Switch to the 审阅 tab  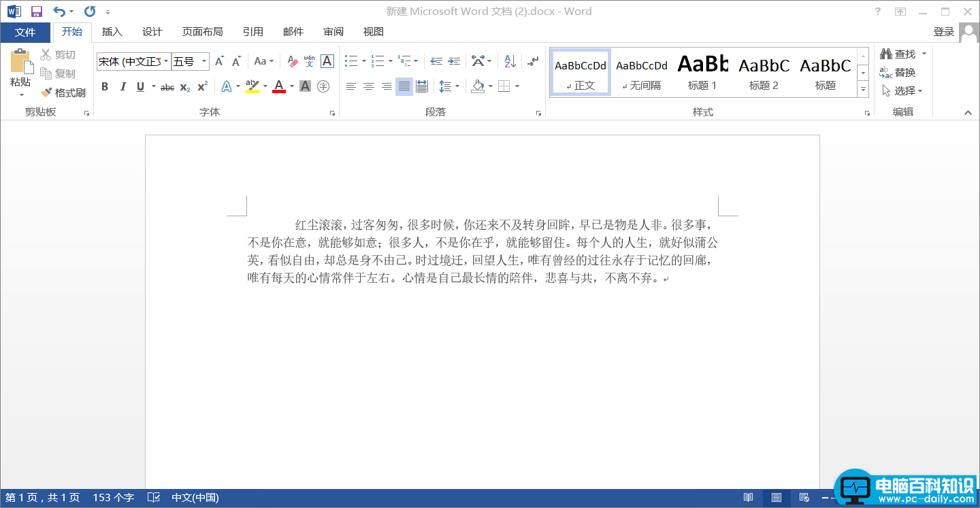333,32
